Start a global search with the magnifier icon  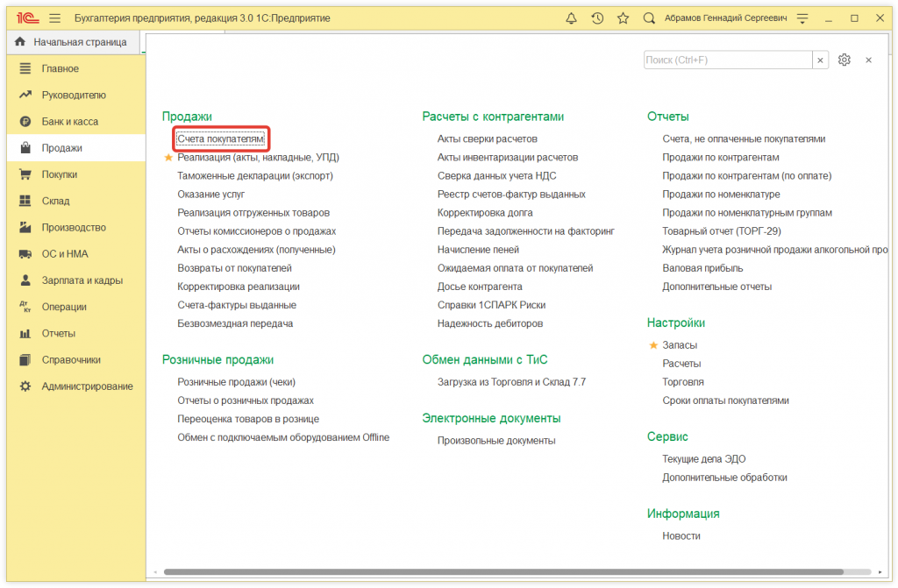pos(647,17)
